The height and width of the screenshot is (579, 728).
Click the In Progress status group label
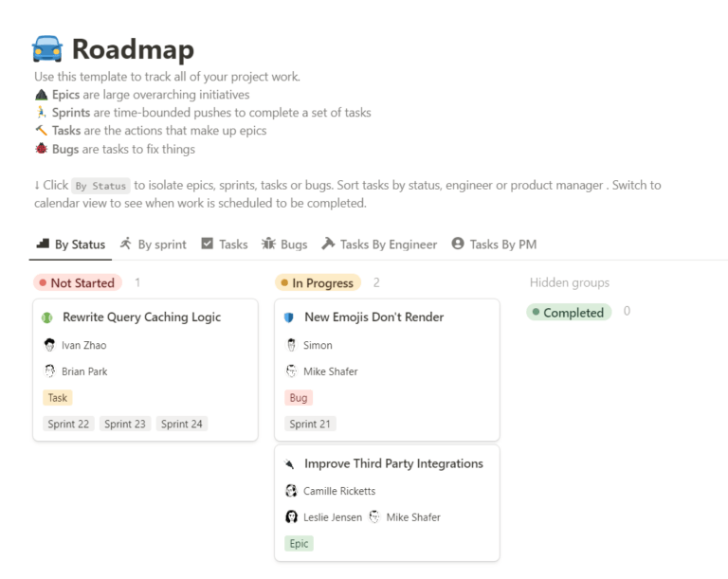coord(318,282)
